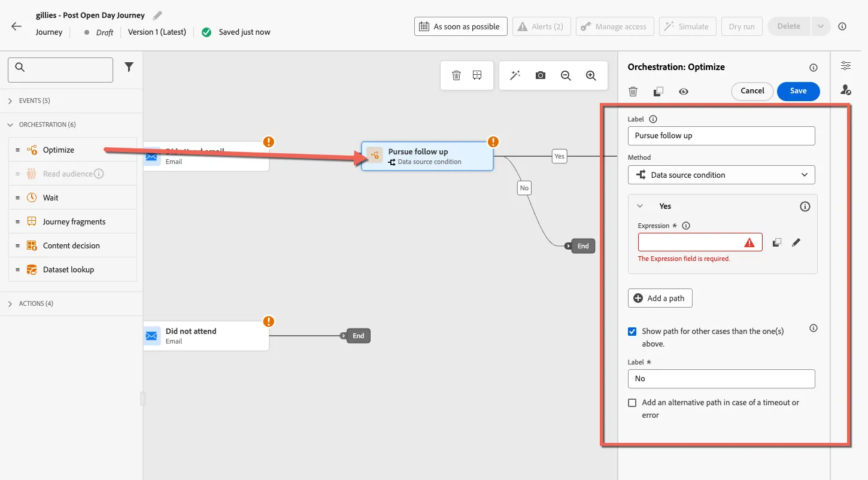Open the filter icon beside the search box
The width and height of the screenshot is (868, 480).
[129, 68]
